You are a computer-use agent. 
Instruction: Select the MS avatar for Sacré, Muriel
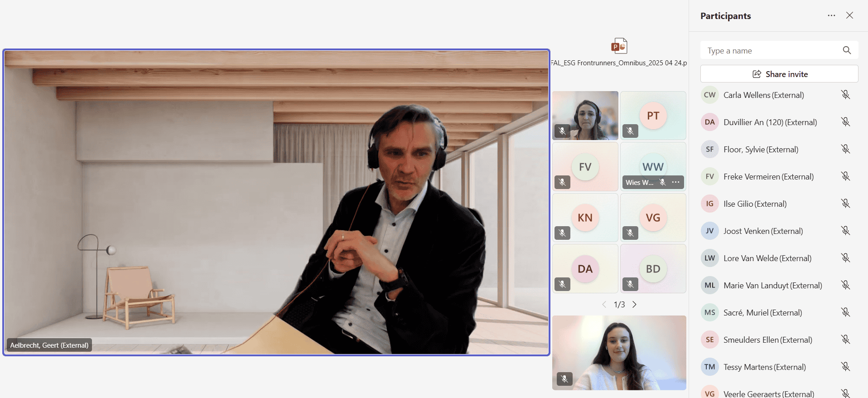[710, 312]
